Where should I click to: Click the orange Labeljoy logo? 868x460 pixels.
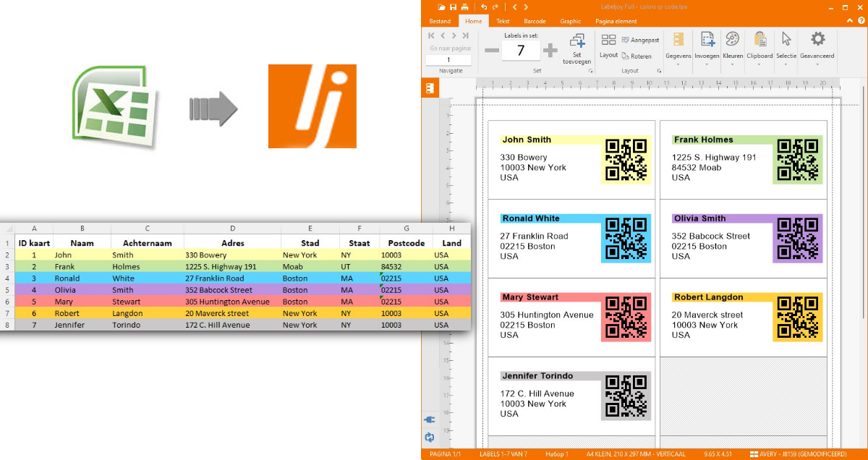[x=312, y=106]
